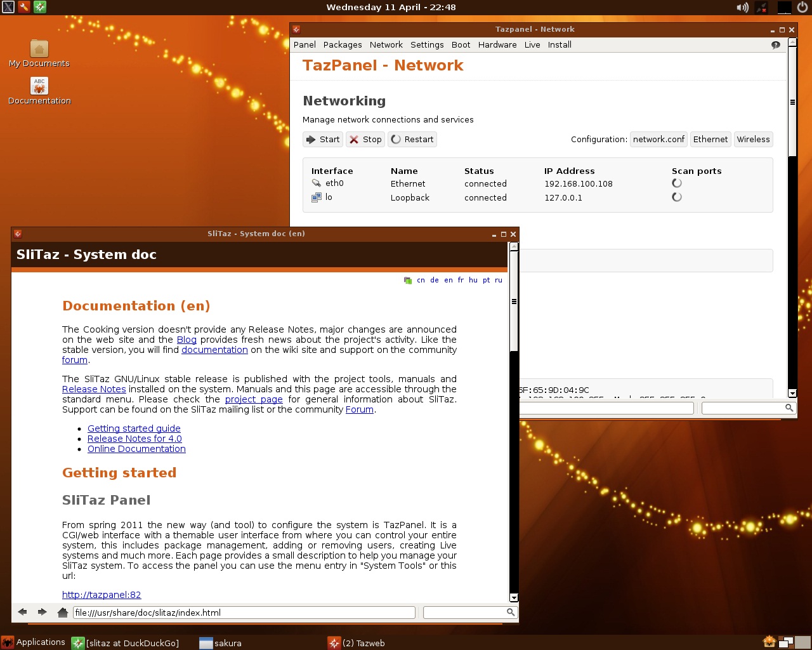This screenshot has height=650, width=812.
Task: Switch documentation language to cn
Action: pos(421,280)
